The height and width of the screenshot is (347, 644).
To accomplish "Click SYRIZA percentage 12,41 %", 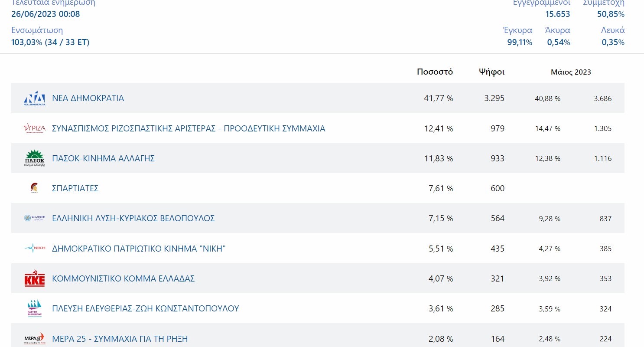I will (438, 128).
